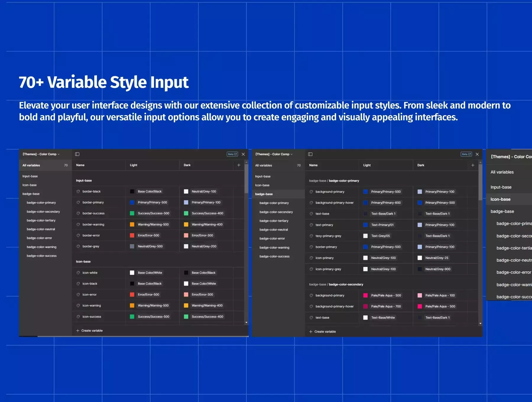The height and width of the screenshot is (402, 532).
Task: Toggle sidebar icon in left variables panel
Action: tap(77, 154)
